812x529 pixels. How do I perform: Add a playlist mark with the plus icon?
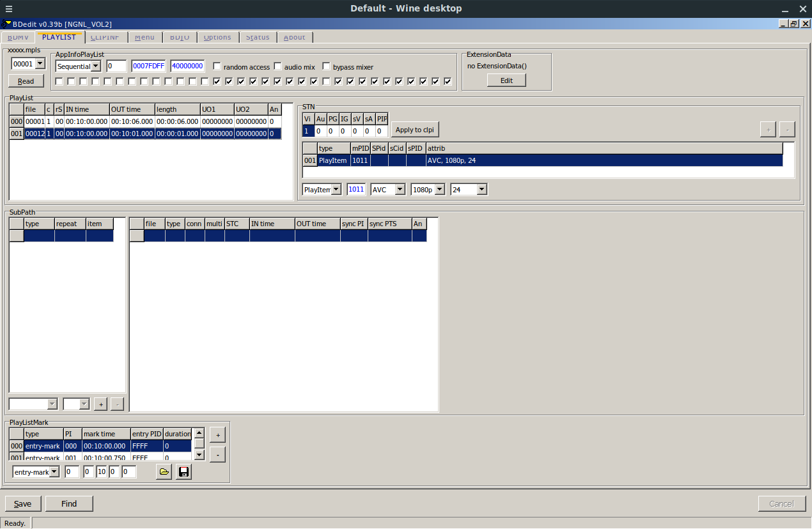point(217,434)
